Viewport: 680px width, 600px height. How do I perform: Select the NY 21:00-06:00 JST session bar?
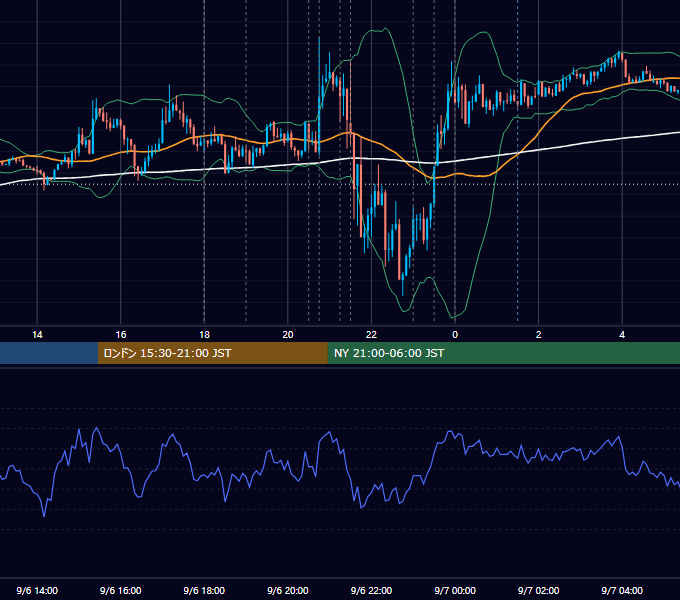(503, 353)
